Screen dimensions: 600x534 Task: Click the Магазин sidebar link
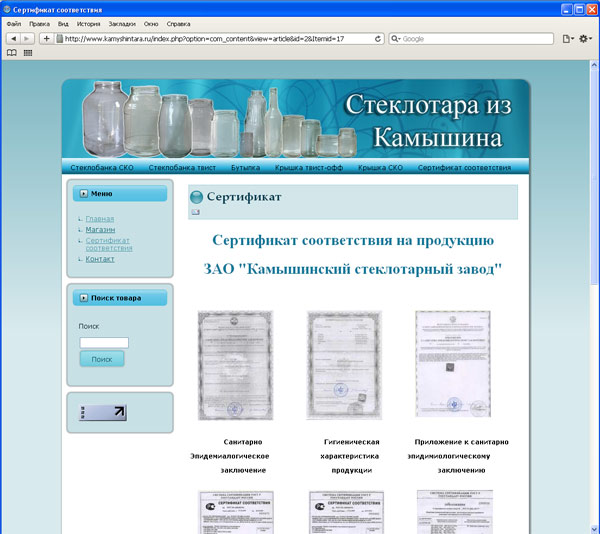(x=100, y=230)
